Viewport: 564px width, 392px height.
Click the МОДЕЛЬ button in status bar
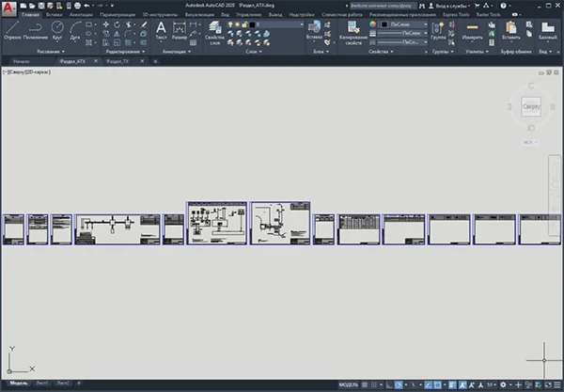point(348,384)
